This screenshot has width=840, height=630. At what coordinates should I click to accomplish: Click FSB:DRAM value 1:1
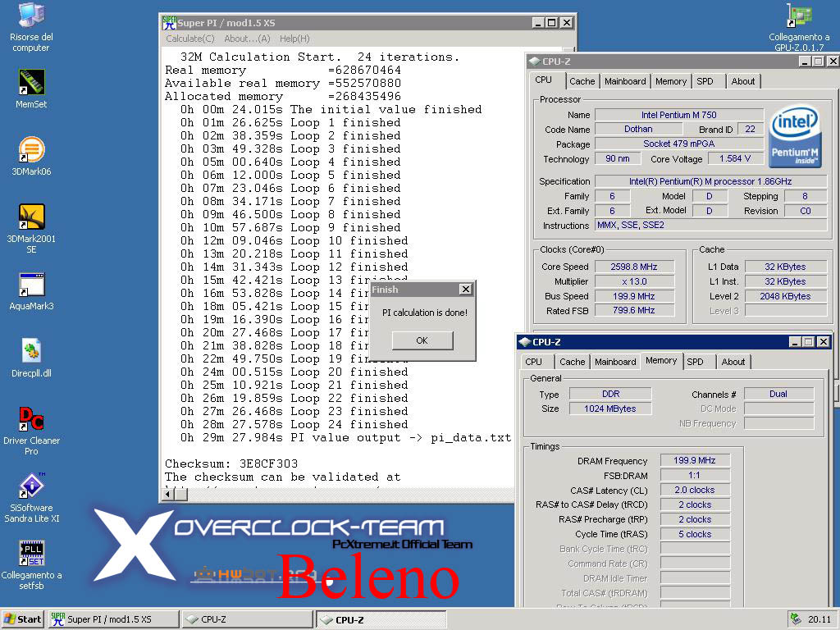tap(694, 475)
